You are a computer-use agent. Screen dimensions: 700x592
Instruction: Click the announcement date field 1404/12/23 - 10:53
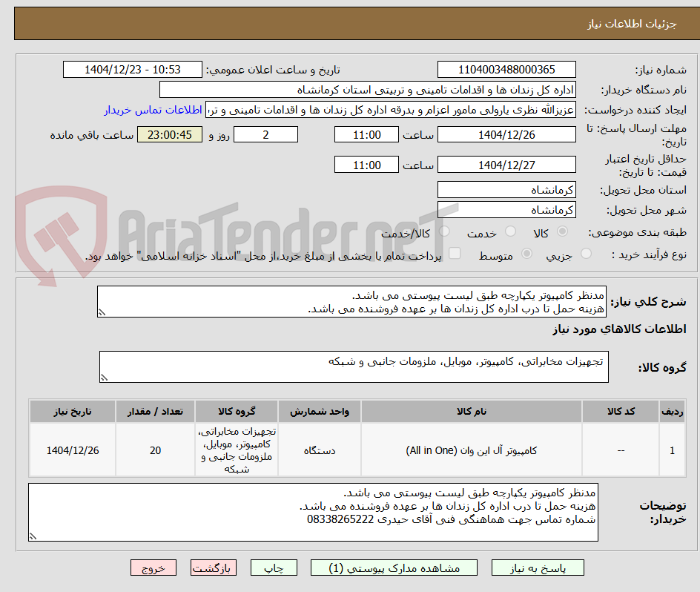[133, 70]
